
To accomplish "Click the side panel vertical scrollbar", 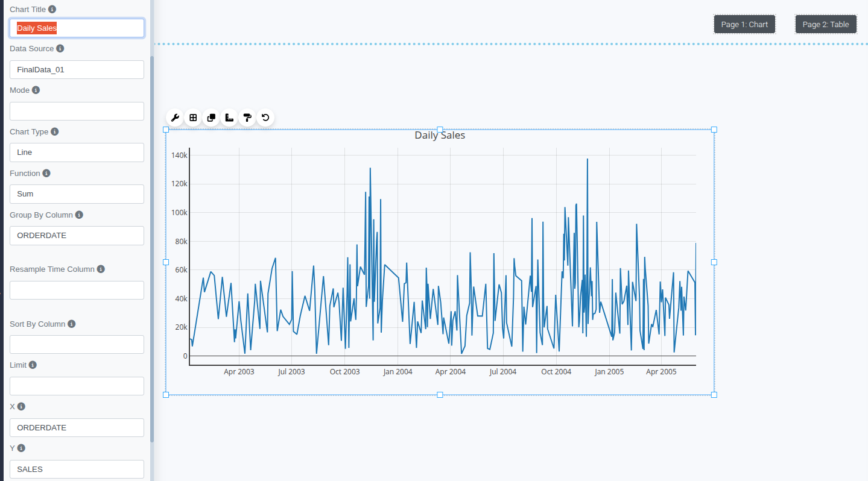I will click(x=152, y=241).
